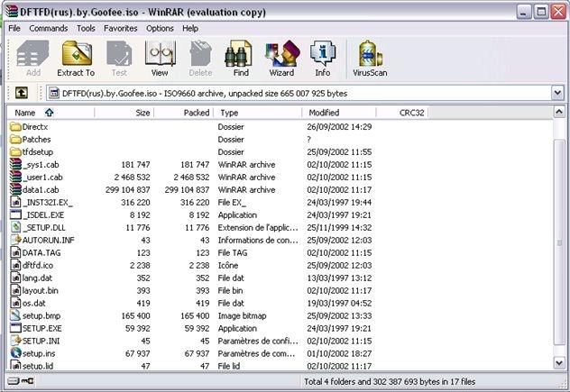The height and width of the screenshot is (392, 570).
Task: Open the Commands menu
Action: click(x=49, y=28)
